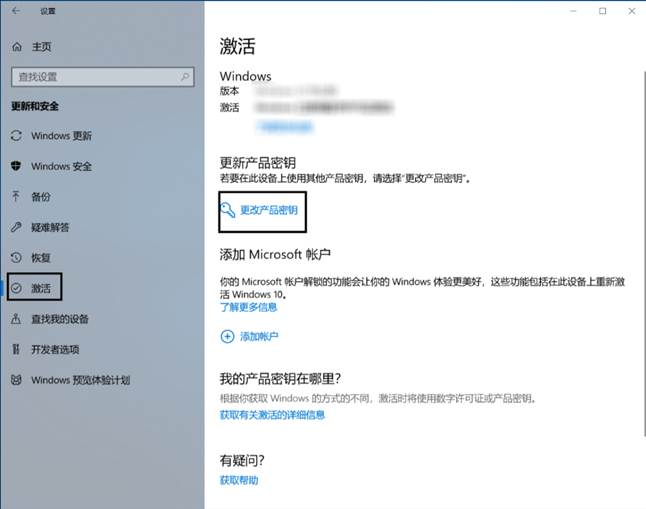Click the Home (主页) icon in sidebar
The image size is (646, 509).
tap(16, 47)
